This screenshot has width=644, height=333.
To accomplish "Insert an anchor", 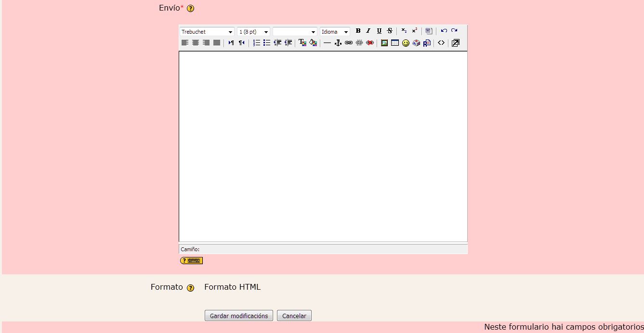I will click(338, 43).
